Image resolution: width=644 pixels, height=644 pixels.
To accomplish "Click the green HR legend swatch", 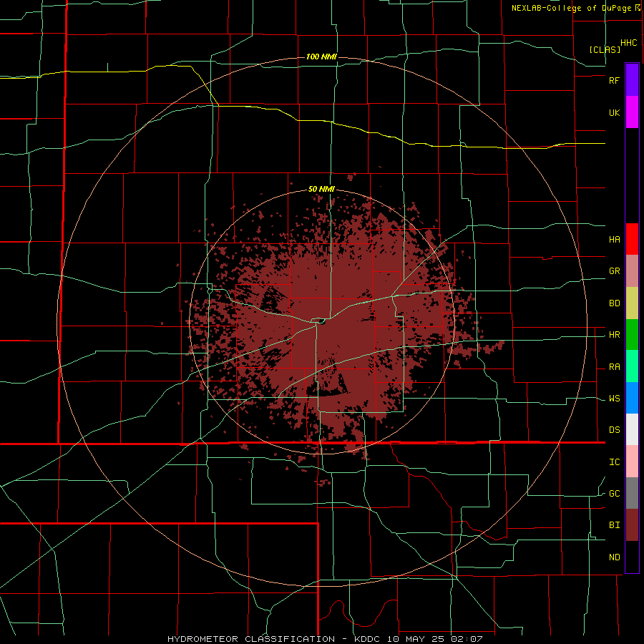I will 632,335.
